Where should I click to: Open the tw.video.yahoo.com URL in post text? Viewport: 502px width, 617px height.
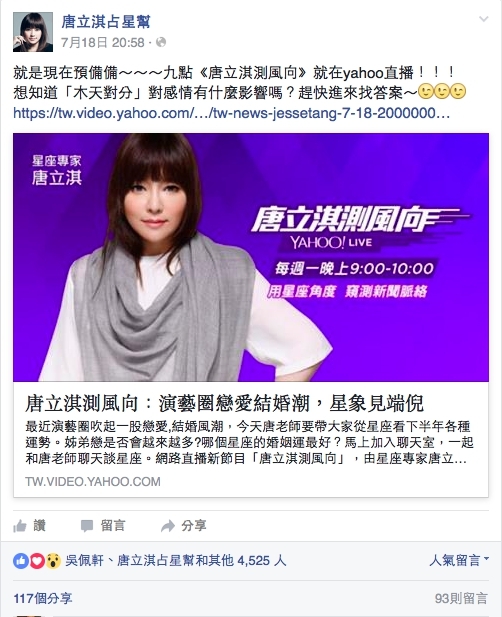click(231, 113)
